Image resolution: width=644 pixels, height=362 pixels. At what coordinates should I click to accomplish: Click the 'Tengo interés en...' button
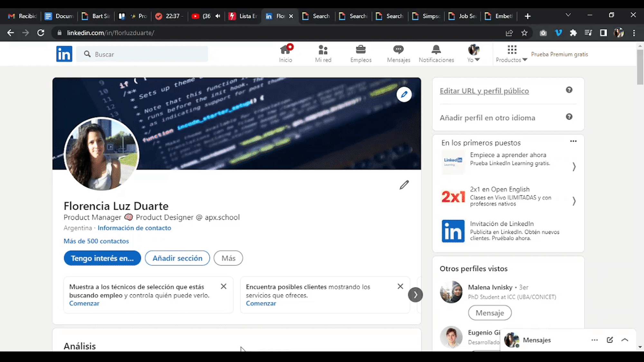point(102,258)
